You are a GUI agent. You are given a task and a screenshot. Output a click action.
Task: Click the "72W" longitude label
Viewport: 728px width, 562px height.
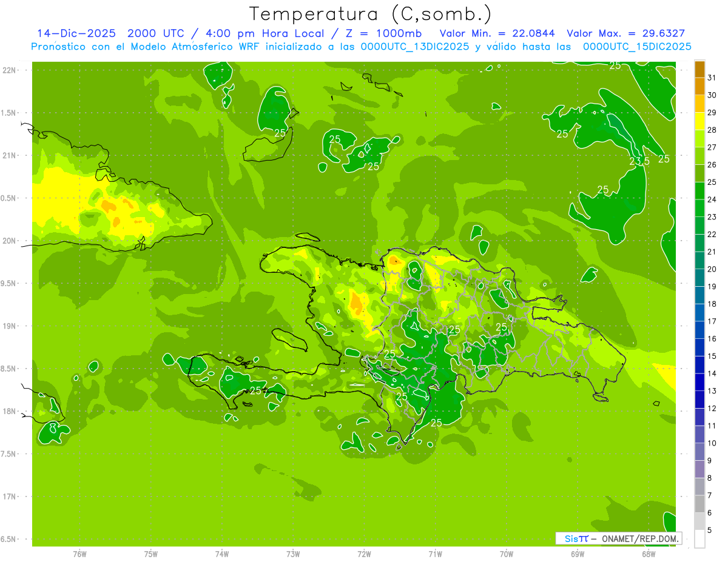(365, 554)
